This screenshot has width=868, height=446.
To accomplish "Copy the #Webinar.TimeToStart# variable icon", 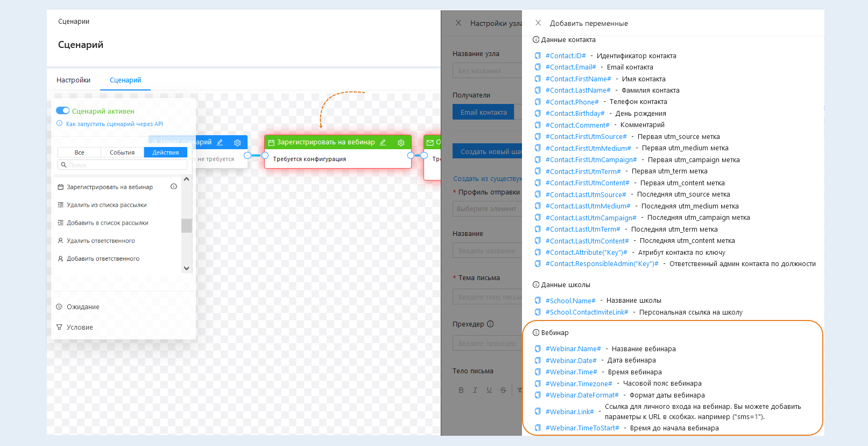I will click(x=537, y=428).
